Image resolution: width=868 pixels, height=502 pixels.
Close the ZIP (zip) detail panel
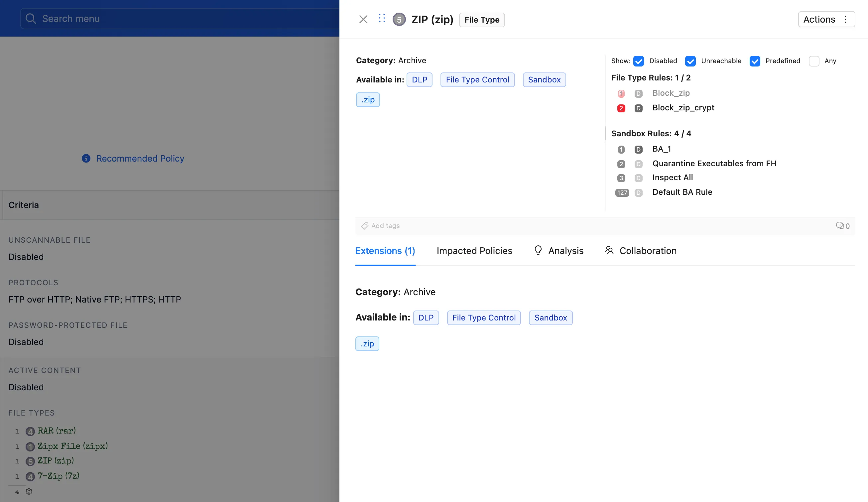(x=363, y=19)
